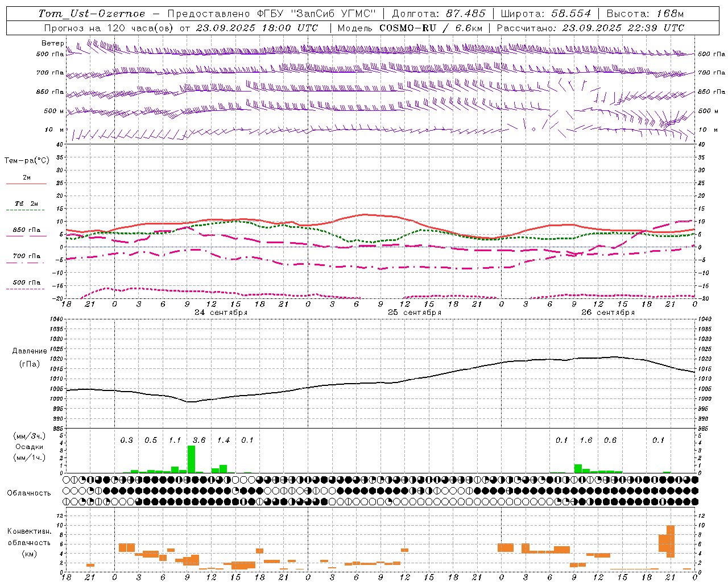The width and height of the screenshot is (728, 582).
Task: Click the '25 сентября' date label
Action: pos(415,313)
